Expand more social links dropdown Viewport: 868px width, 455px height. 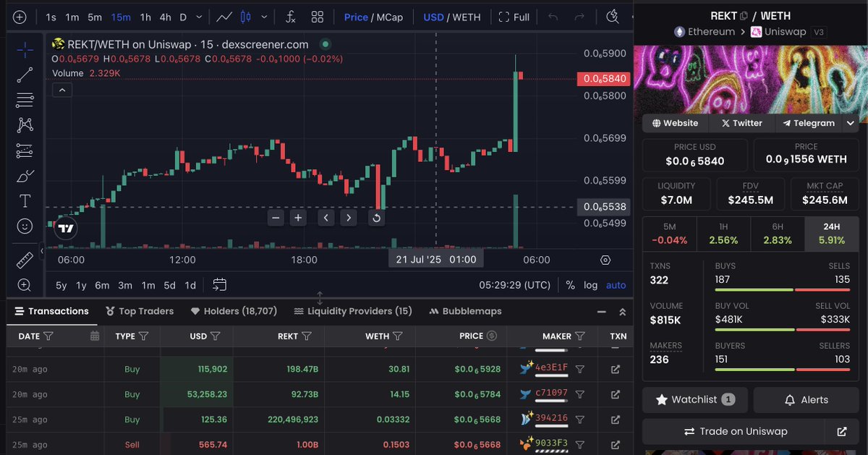point(851,123)
